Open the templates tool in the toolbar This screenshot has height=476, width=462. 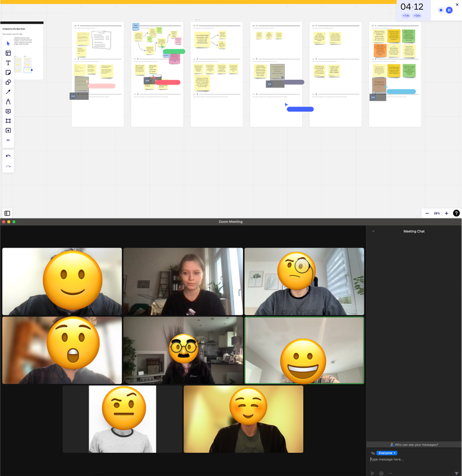(8, 53)
